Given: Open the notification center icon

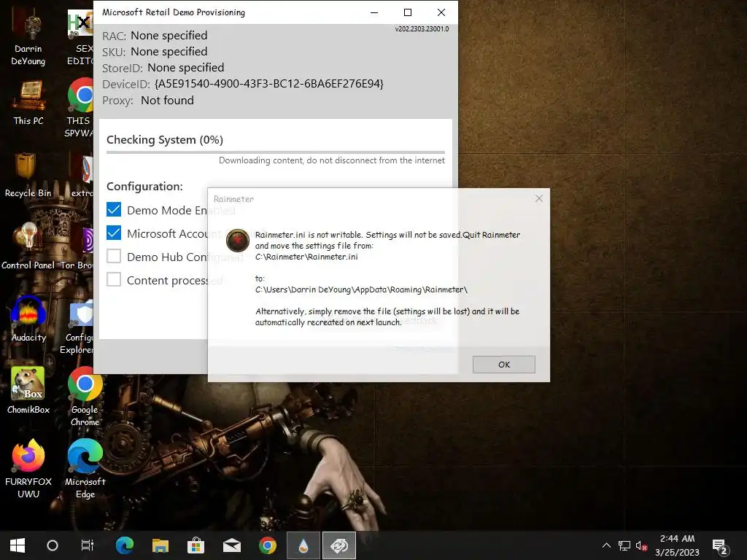Looking at the screenshot, I should tap(720, 545).
